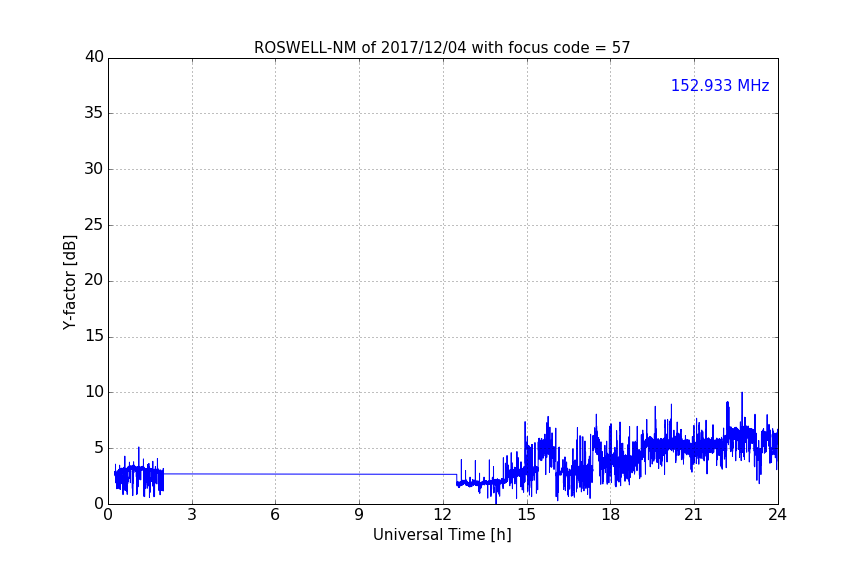Click the y-axis tick label 15
Screen dimensions: 864x576
(x=94, y=336)
